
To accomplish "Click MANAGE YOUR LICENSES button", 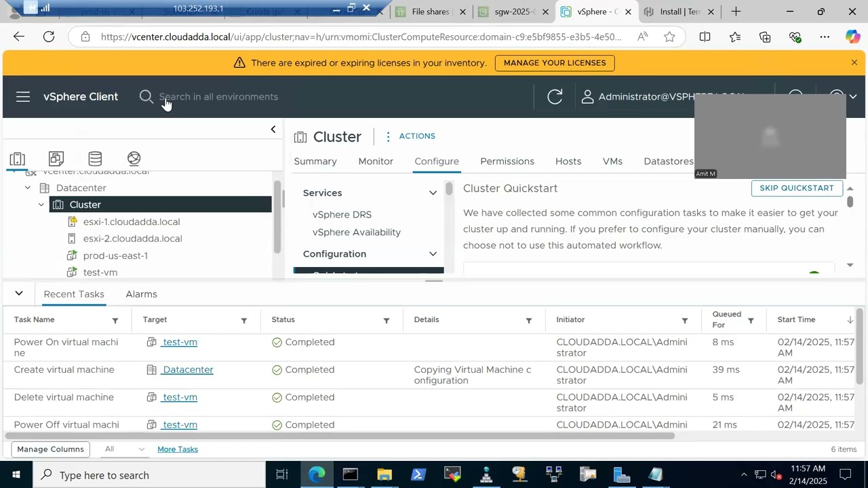I will click(555, 63).
